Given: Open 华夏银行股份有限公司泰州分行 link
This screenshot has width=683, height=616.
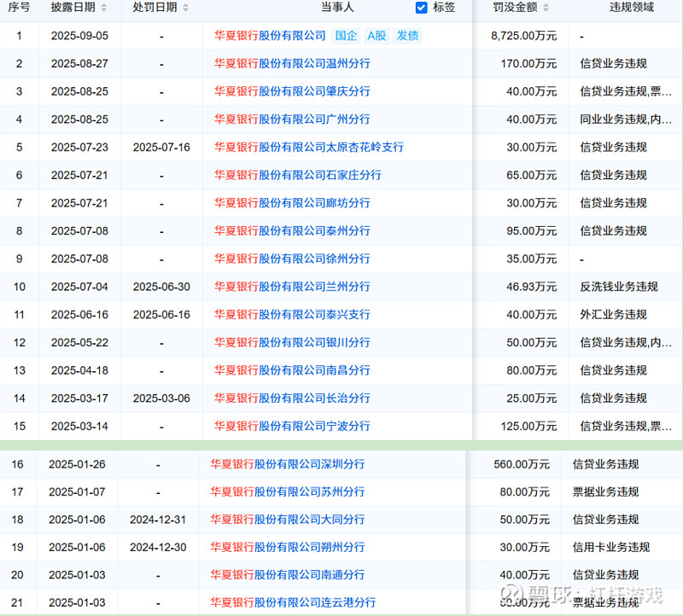Looking at the screenshot, I should (x=292, y=230).
